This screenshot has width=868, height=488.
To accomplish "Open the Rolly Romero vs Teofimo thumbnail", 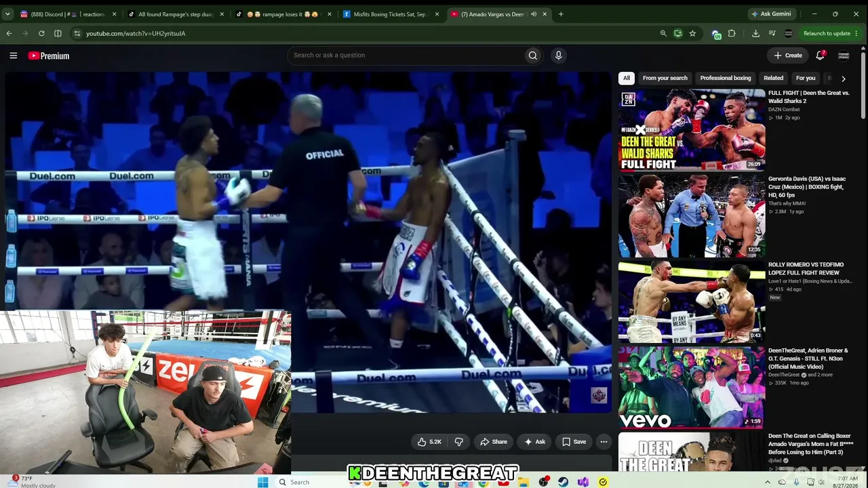I will [692, 302].
